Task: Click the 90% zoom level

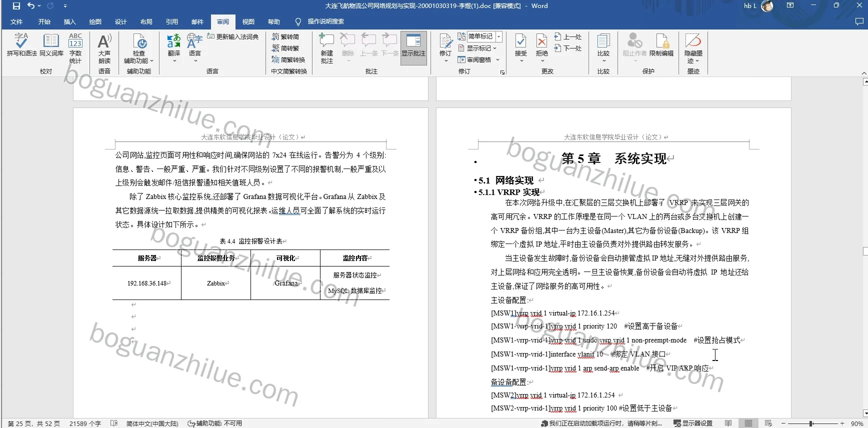Action: pos(857,423)
